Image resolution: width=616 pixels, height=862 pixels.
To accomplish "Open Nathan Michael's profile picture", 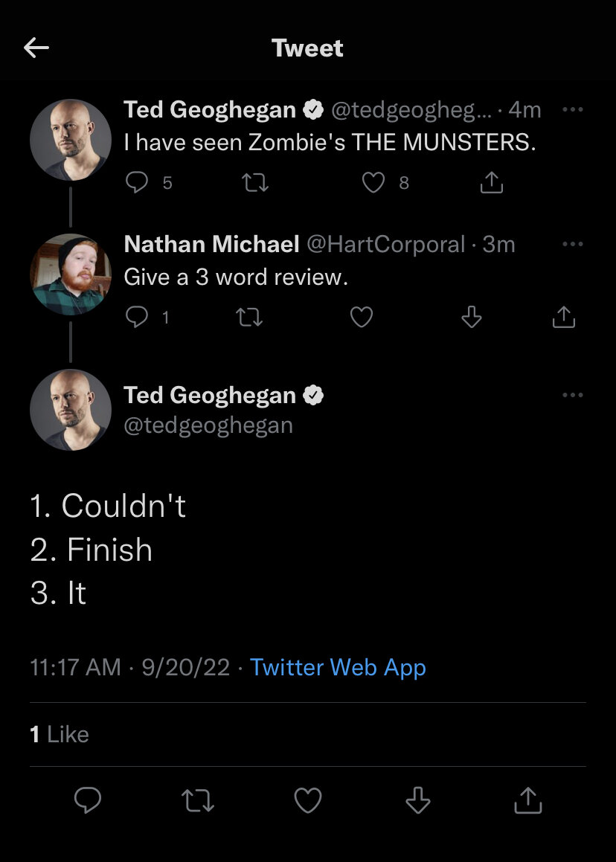I will 71,274.
